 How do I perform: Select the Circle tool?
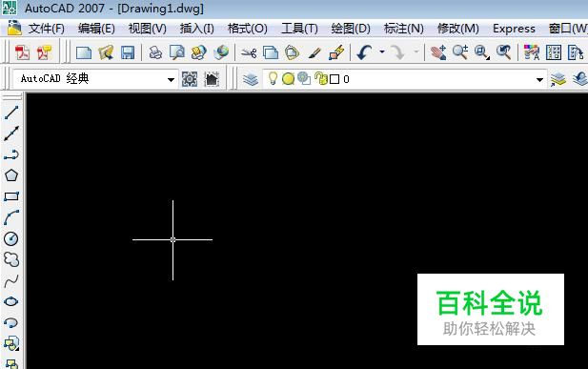(11, 238)
